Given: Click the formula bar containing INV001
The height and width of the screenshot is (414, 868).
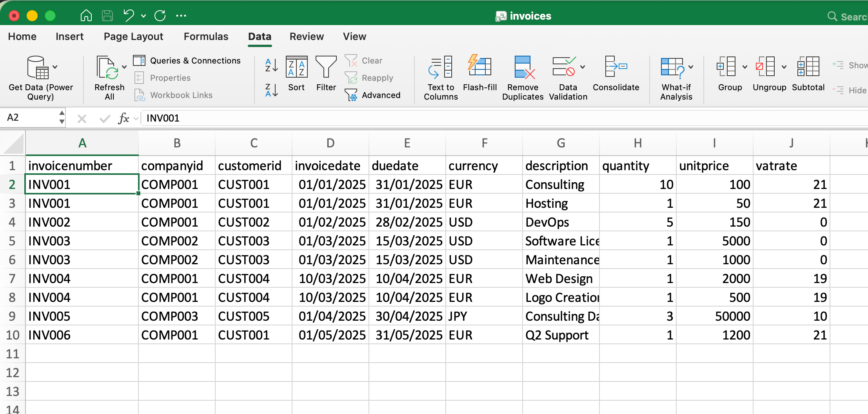Looking at the screenshot, I should coord(505,118).
